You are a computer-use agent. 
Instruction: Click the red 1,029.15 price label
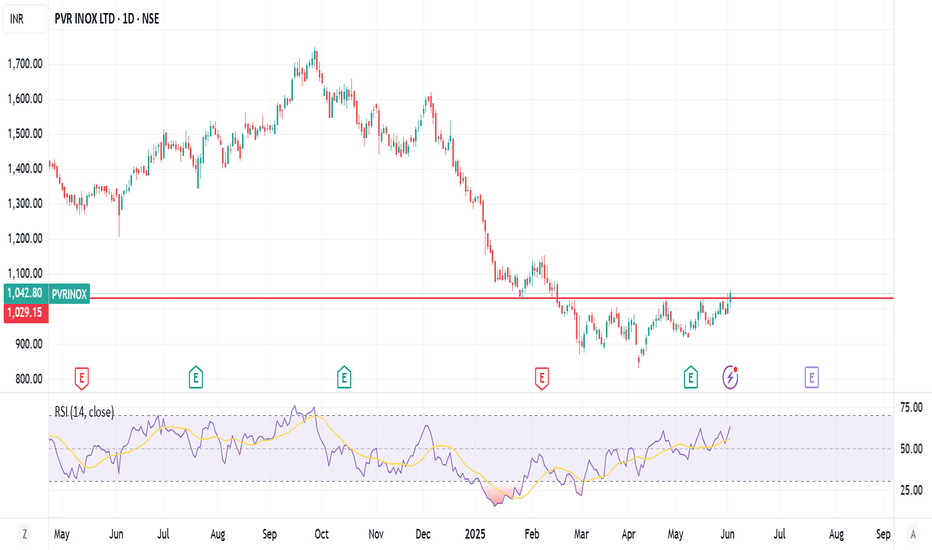pos(26,313)
